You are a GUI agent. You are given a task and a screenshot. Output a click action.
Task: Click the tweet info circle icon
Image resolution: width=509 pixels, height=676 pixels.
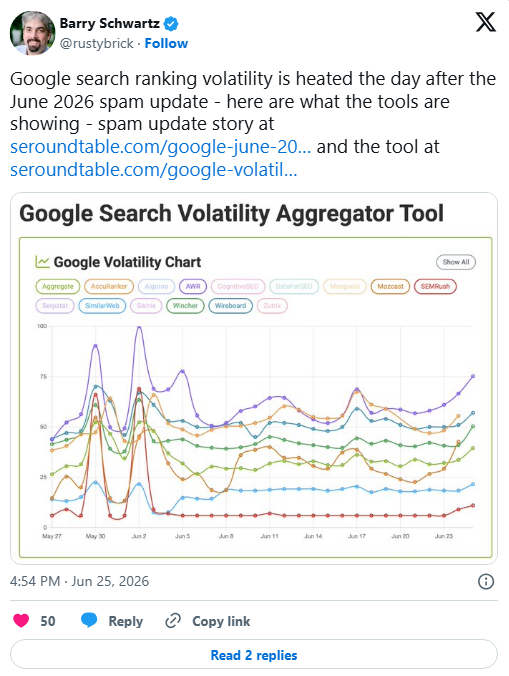pyautogui.click(x=486, y=582)
